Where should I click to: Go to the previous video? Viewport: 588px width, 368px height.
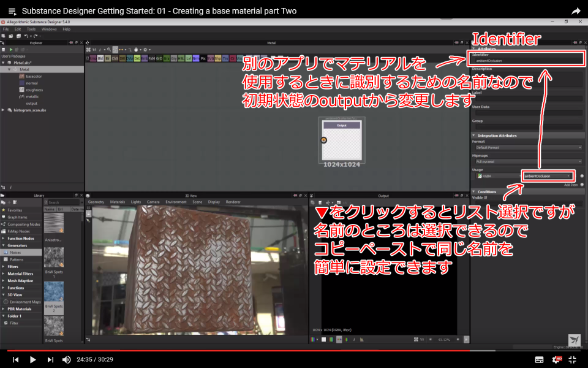[x=15, y=360]
